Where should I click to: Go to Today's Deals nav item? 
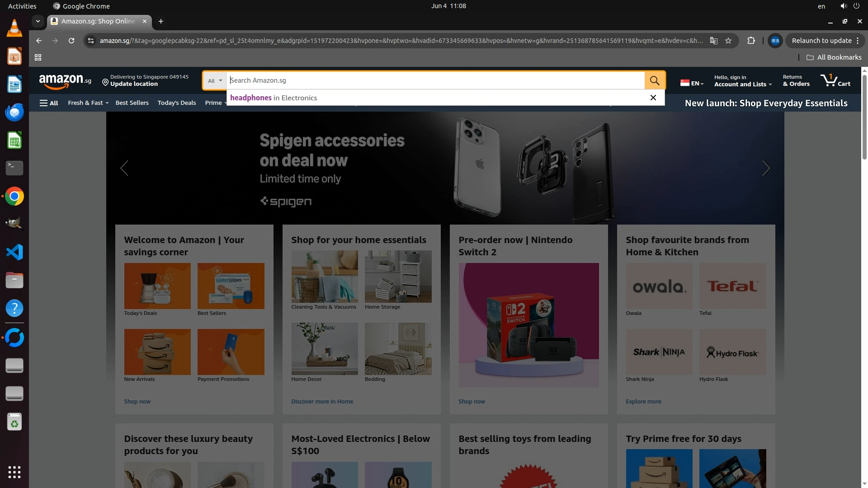pyautogui.click(x=177, y=103)
